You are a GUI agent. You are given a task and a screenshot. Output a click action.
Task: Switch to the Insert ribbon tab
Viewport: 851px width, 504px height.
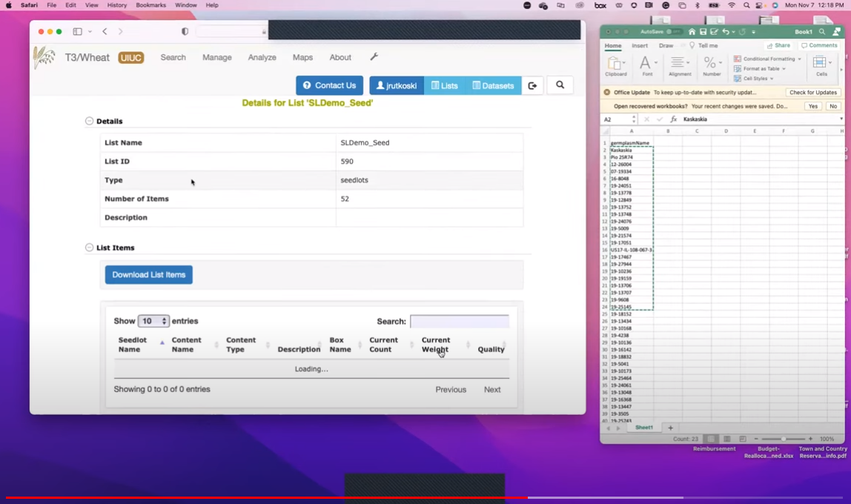click(640, 45)
